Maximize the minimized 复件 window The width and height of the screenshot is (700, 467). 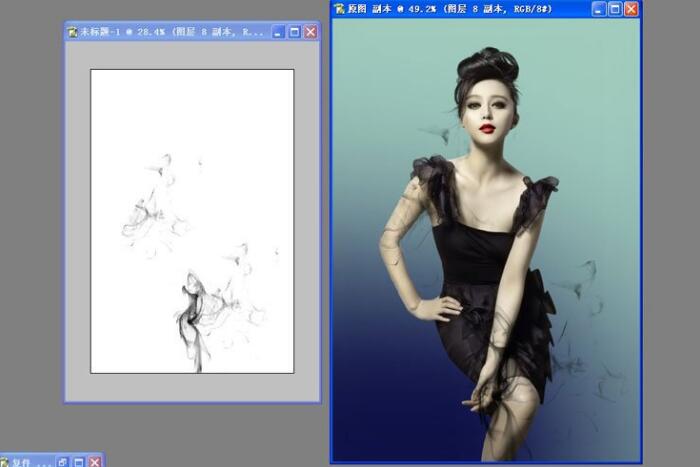78,462
